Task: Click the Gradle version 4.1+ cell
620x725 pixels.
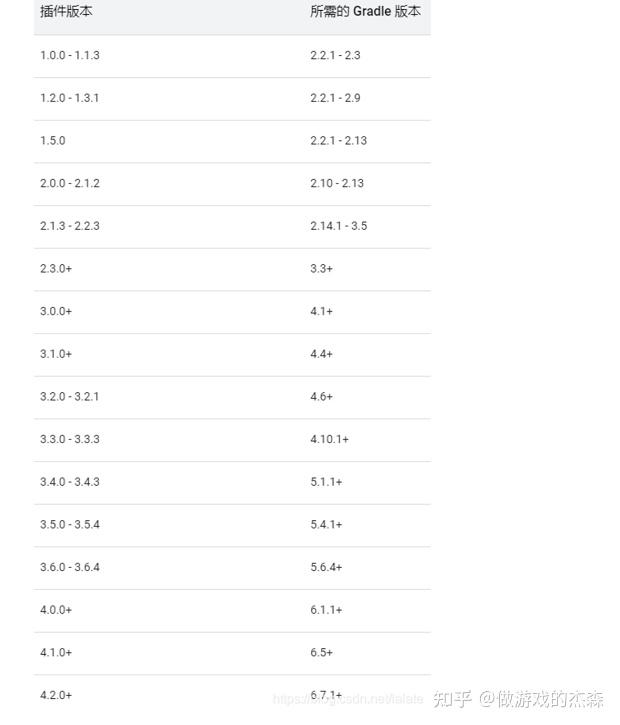Action: click(321, 311)
